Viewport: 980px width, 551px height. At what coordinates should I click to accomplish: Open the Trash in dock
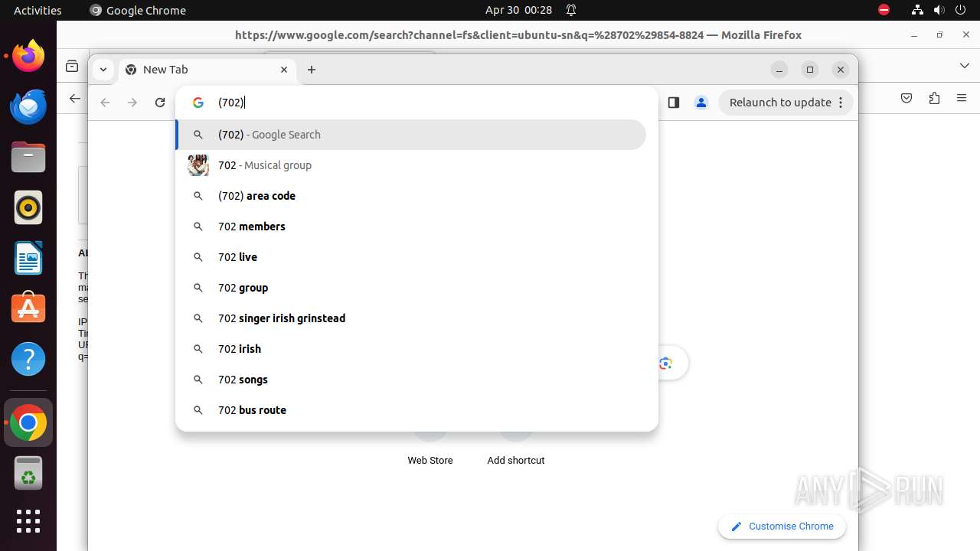click(x=28, y=472)
